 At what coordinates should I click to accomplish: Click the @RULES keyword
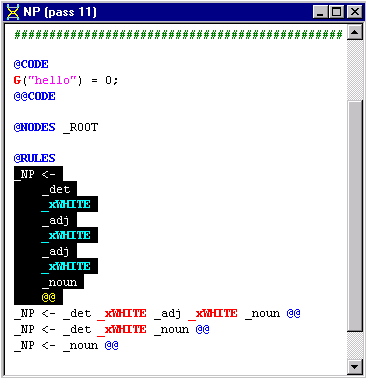tap(34, 158)
